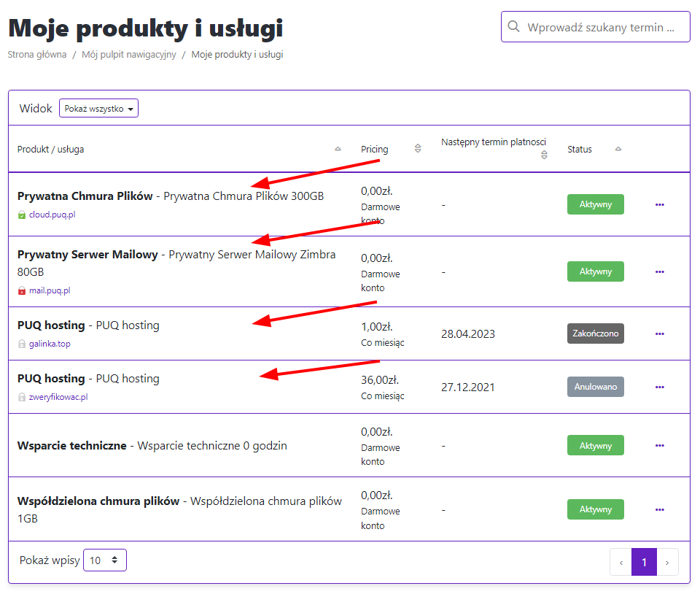Click the magnifier icon in search box

coord(514,27)
